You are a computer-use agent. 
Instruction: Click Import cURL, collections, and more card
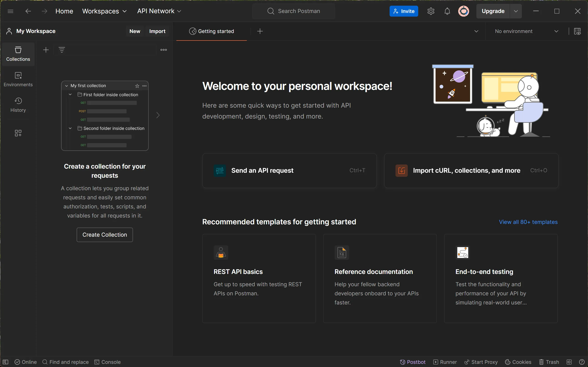tap(471, 170)
